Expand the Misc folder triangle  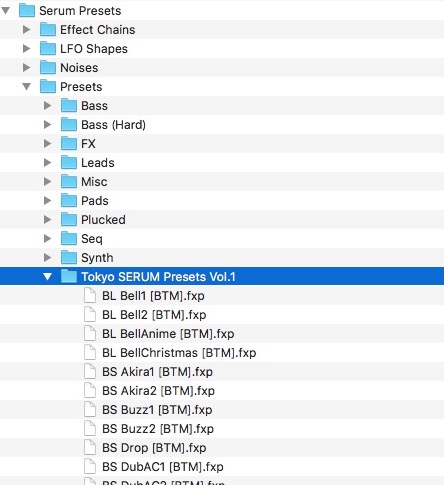click(x=48, y=182)
